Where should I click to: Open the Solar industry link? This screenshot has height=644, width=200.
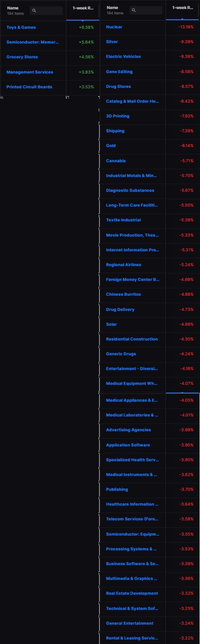111,324
